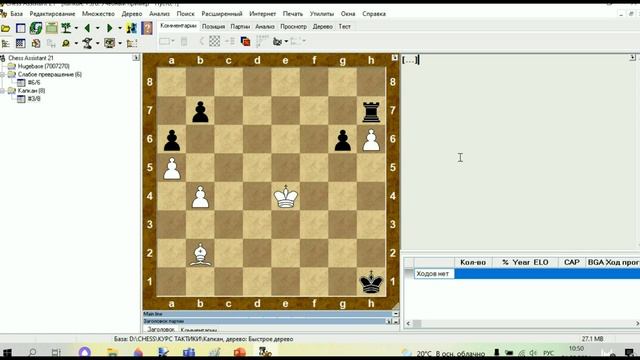Image resolution: width=640 pixels, height=360 pixels.
Task: Click the green back arrow icon
Action: tap(87, 28)
